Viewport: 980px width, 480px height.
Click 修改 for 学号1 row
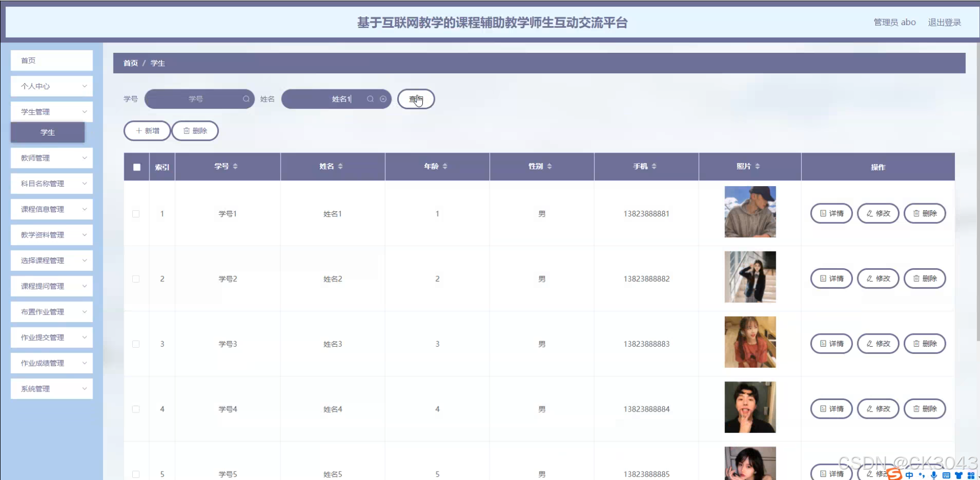pos(878,213)
